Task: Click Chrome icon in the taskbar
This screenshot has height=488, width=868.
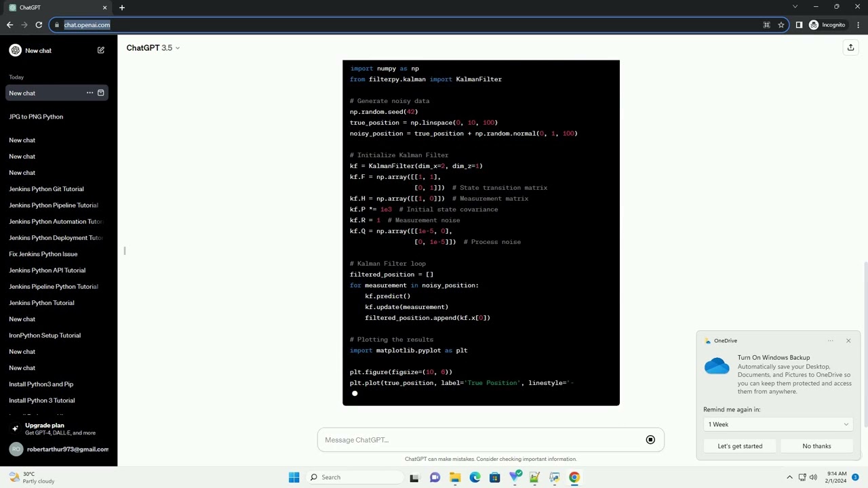Action: pos(574,477)
